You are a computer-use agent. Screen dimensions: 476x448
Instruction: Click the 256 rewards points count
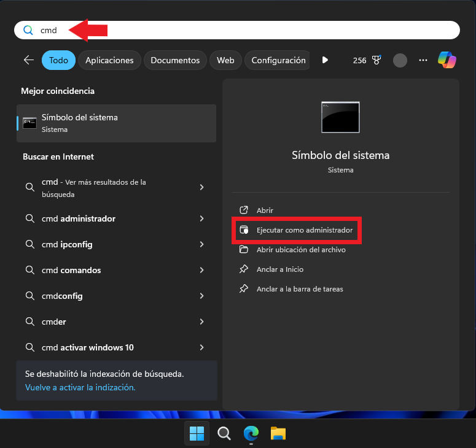pyautogui.click(x=359, y=60)
